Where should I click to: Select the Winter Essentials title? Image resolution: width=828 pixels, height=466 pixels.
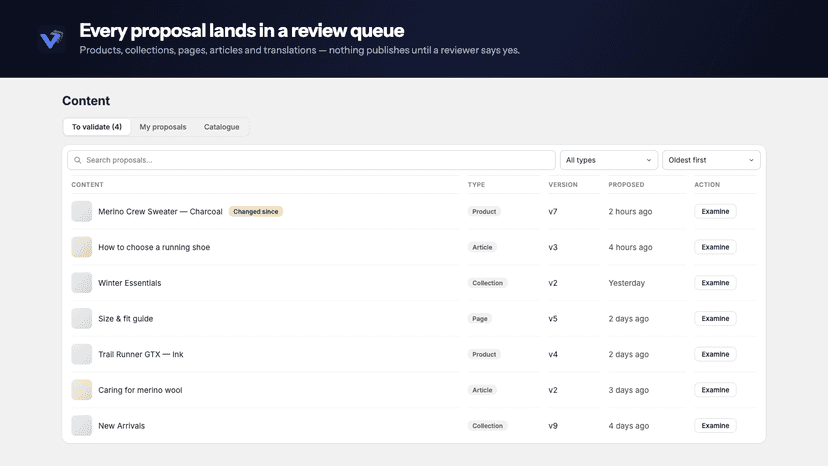coord(129,283)
